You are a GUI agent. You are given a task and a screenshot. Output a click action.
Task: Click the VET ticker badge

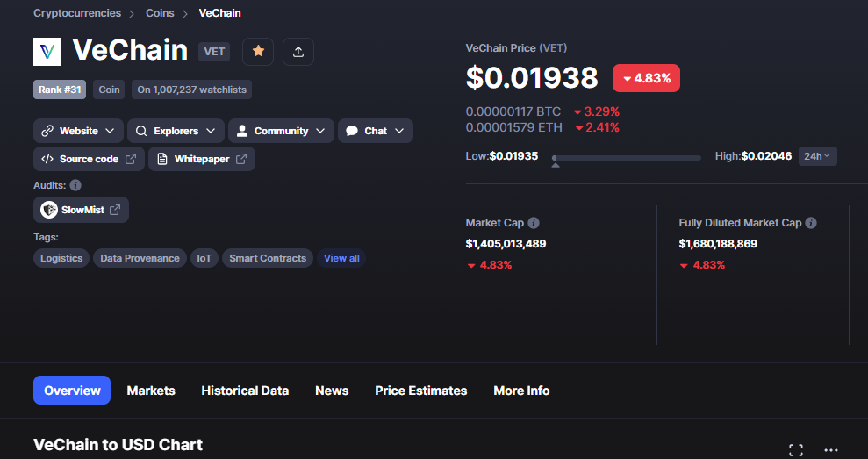click(x=214, y=52)
